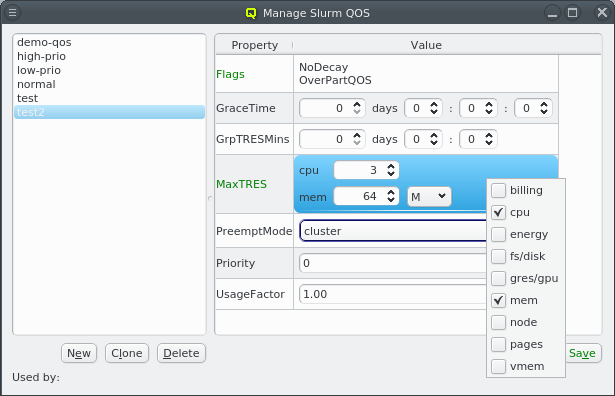Click the Priority property label
The height and width of the screenshot is (396, 615).
[x=235, y=263]
